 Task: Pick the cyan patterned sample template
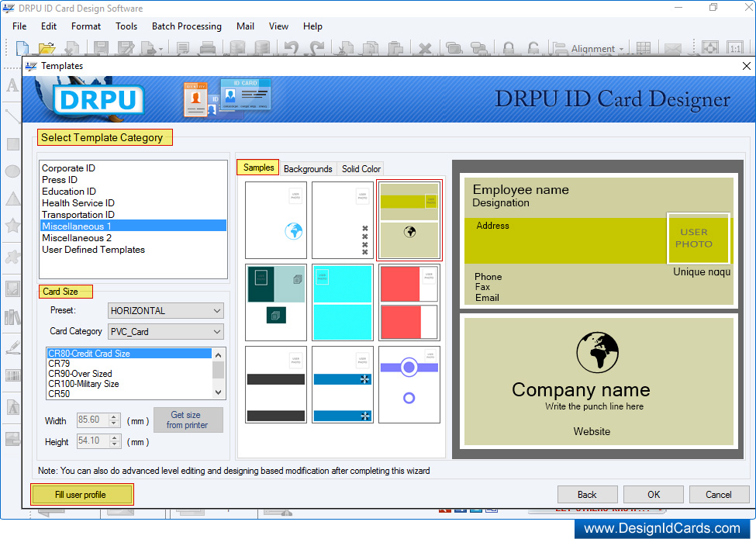click(343, 302)
